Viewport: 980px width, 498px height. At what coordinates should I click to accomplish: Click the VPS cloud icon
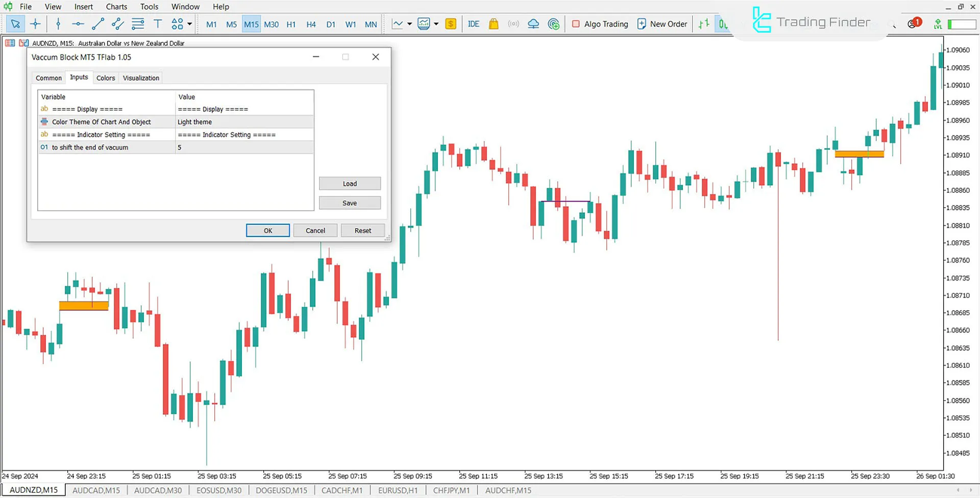pos(533,24)
